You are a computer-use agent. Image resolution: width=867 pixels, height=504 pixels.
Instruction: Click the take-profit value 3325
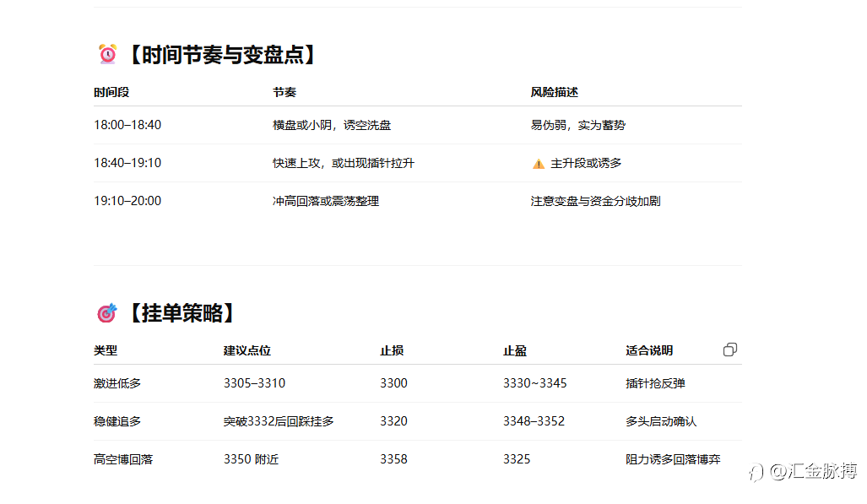[517, 459]
